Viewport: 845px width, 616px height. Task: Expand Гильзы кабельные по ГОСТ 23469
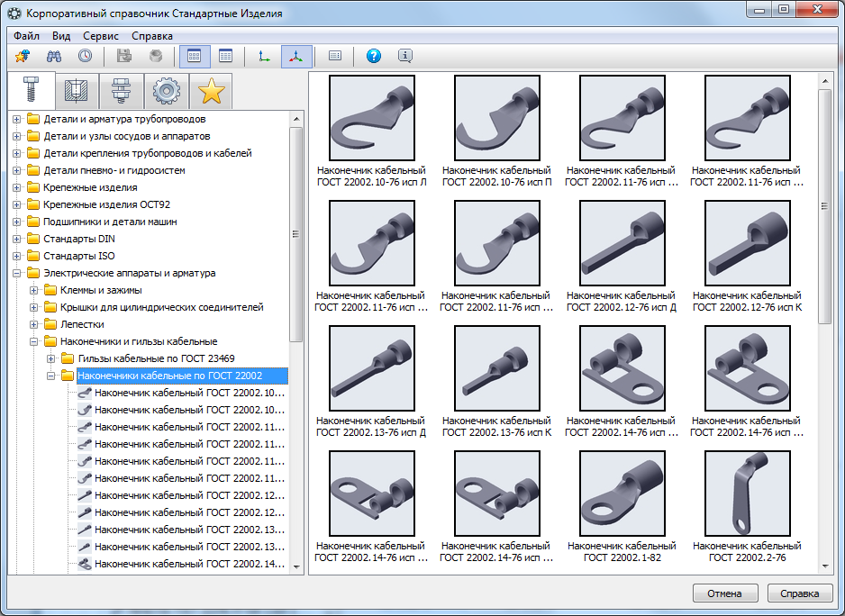tap(51, 359)
